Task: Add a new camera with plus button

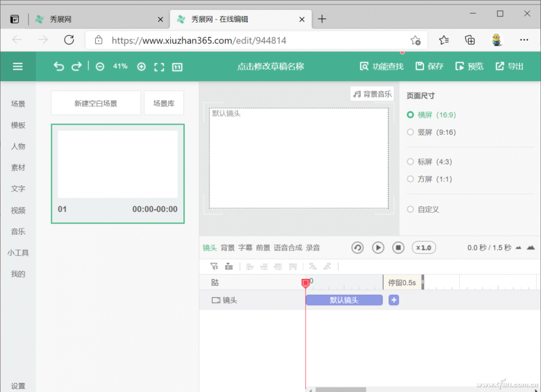Action: (x=394, y=300)
